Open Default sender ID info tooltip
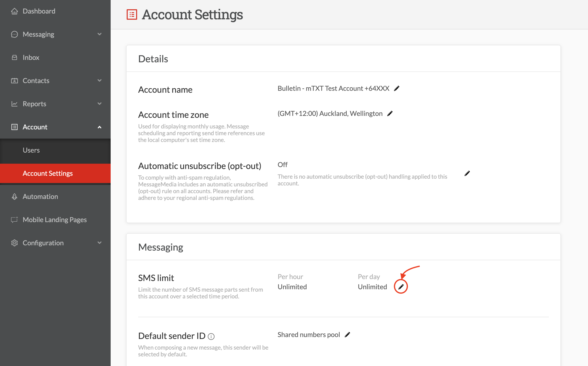The width and height of the screenshot is (588, 366). 211,337
